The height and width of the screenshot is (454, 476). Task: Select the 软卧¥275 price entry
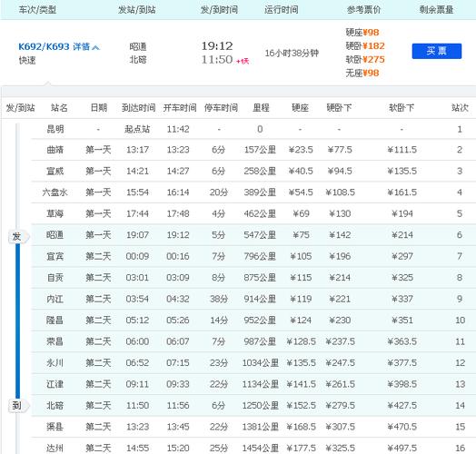point(365,60)
